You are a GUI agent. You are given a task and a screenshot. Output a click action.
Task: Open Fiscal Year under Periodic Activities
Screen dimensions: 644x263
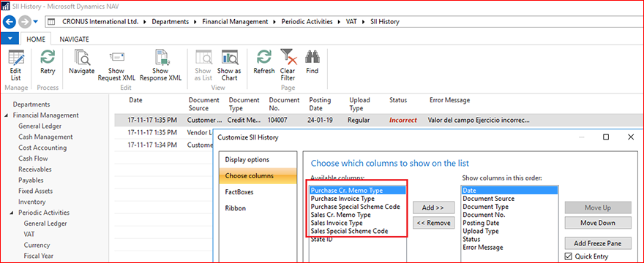[40, 256]
